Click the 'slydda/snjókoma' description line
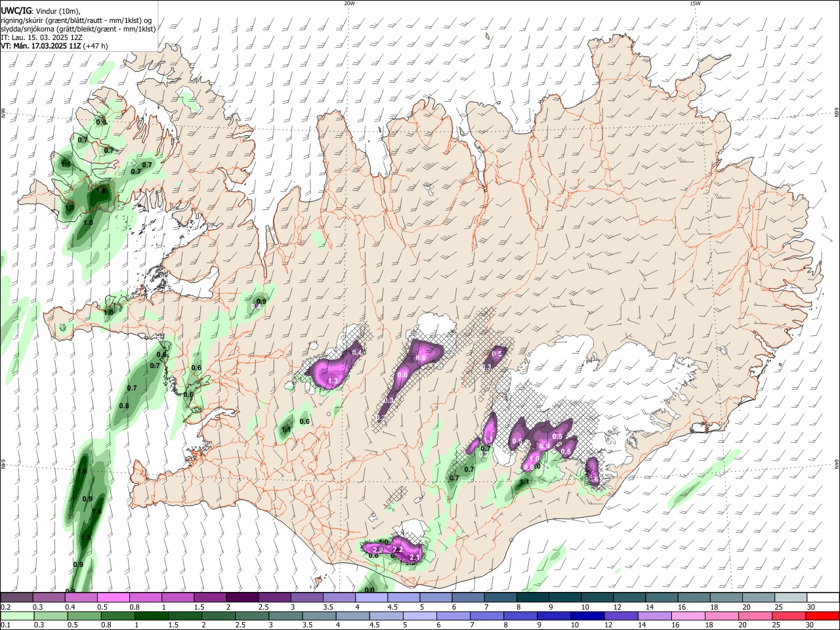 tap(78, 29)
